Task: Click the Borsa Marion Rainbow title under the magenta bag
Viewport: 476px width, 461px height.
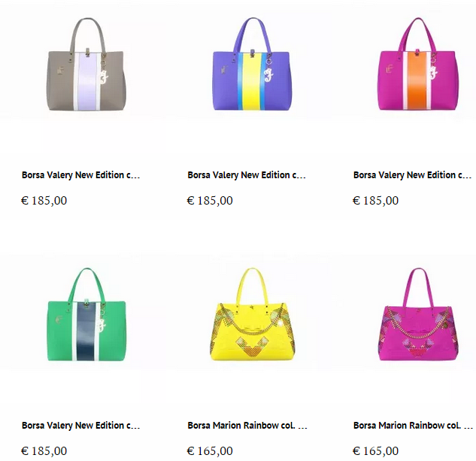Action: (x=413, y=426)
